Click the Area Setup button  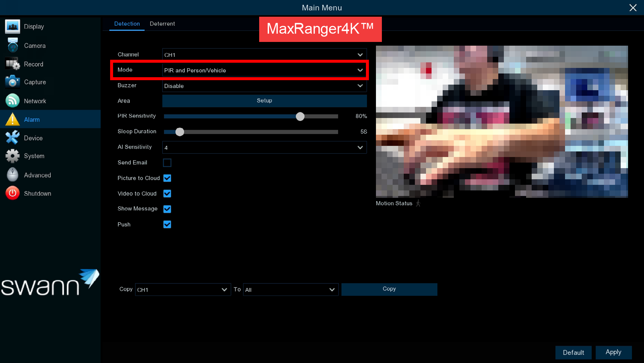coord(264,101)
